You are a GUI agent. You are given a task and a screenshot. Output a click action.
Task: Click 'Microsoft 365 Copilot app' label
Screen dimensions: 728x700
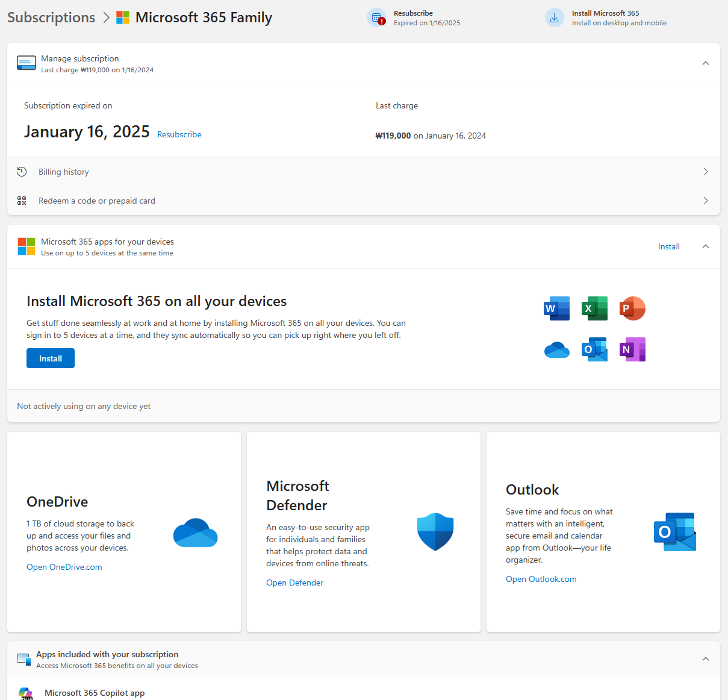(95, 693)
